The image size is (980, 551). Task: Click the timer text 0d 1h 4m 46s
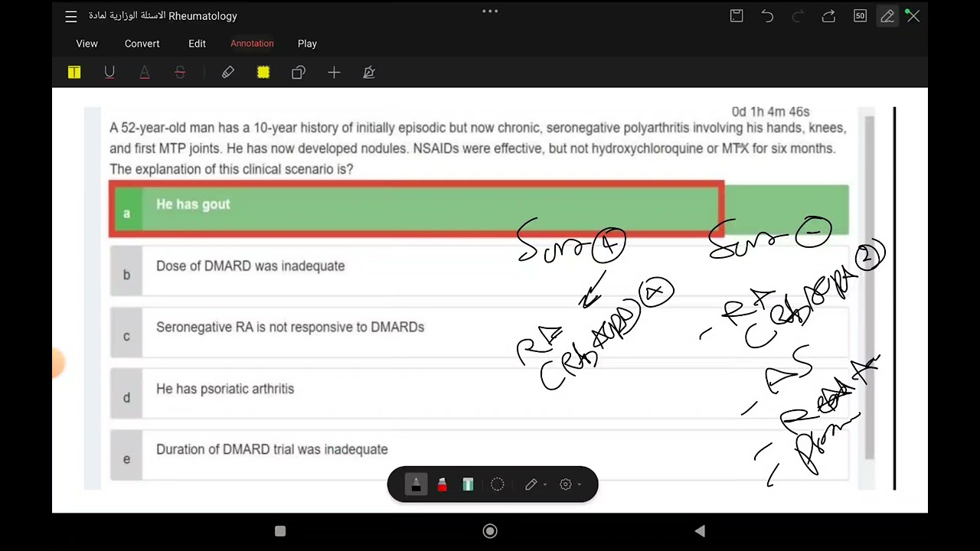(x=770, y=112)
